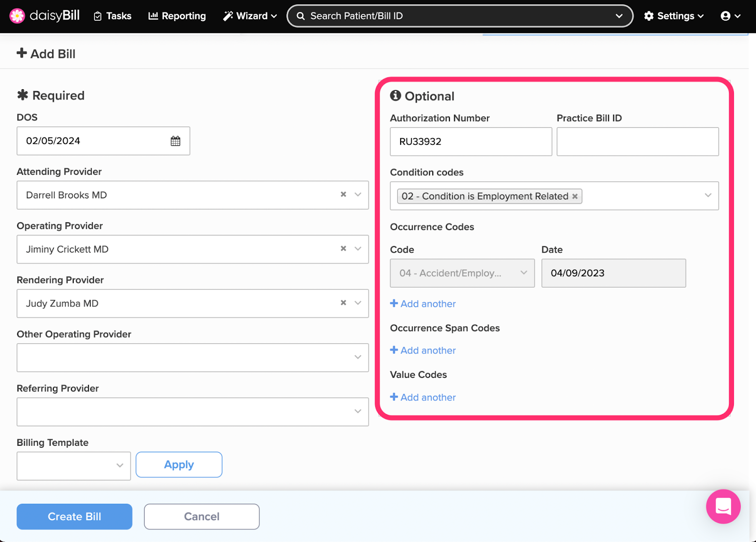Expand the Operating Provider dropdown arrow

[x=358, y=249]
